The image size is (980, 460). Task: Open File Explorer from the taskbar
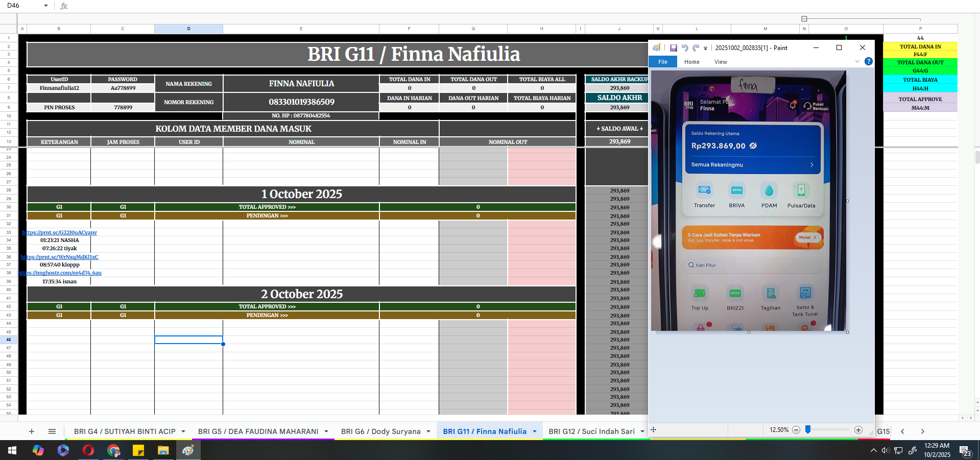pos(163,450)
